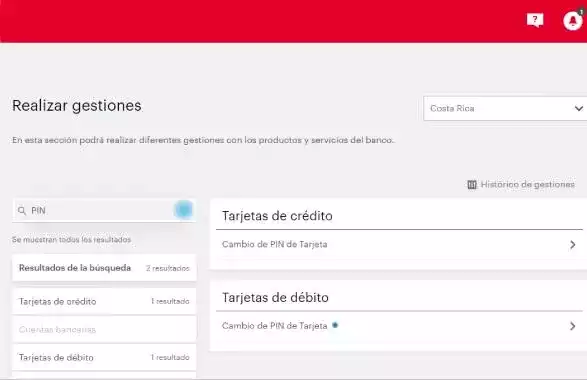This screenshot has width=587, height=380.
Task: Click the blue dot beside debit Cambio de PIN
Action: click(x=335, y=325)
